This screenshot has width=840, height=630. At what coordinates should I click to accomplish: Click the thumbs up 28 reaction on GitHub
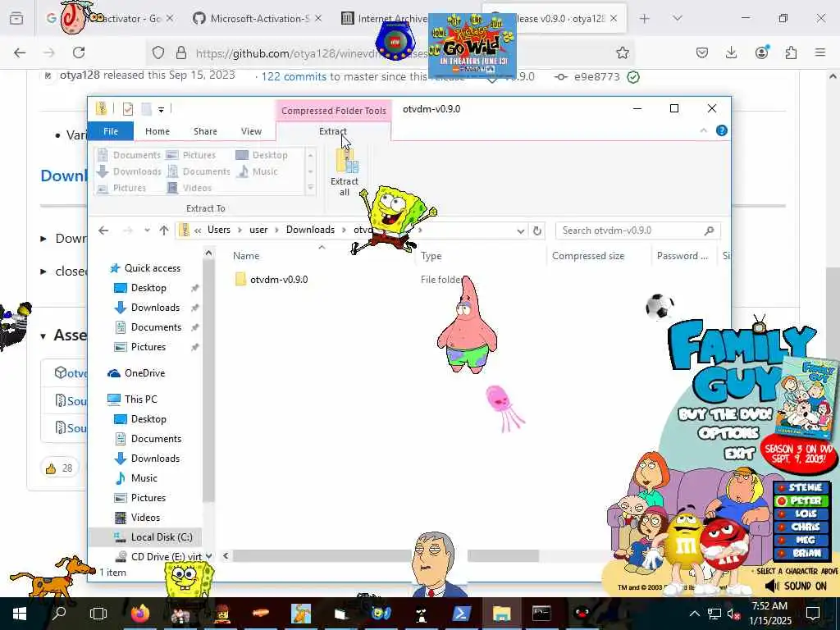pyautogui.click(x=59, y=468)
